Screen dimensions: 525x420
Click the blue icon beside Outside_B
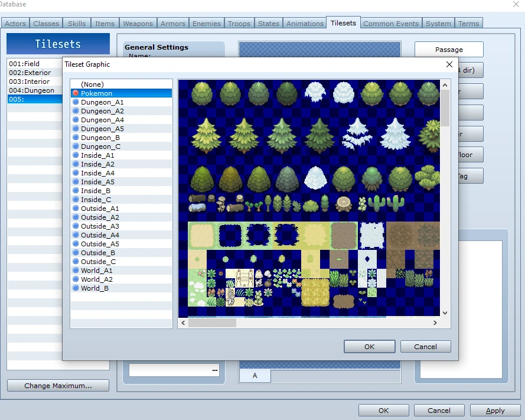[76, 253]
